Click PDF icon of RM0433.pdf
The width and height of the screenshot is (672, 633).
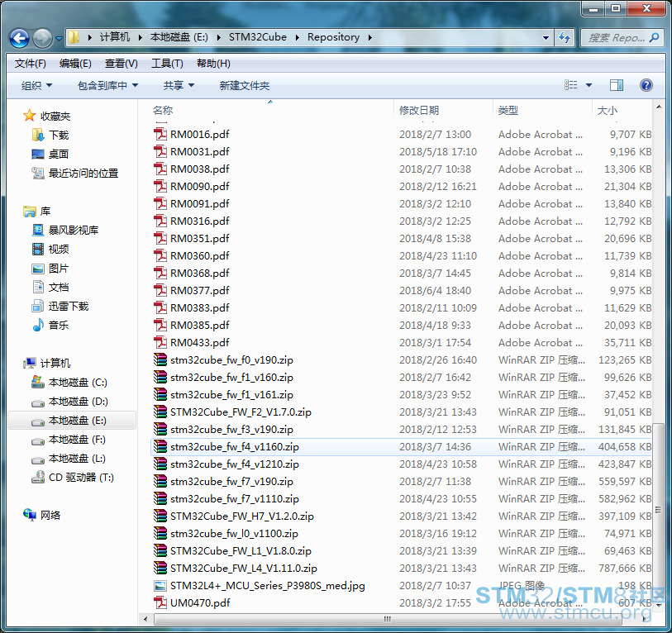pyautogui.click(x=160, y=342)
